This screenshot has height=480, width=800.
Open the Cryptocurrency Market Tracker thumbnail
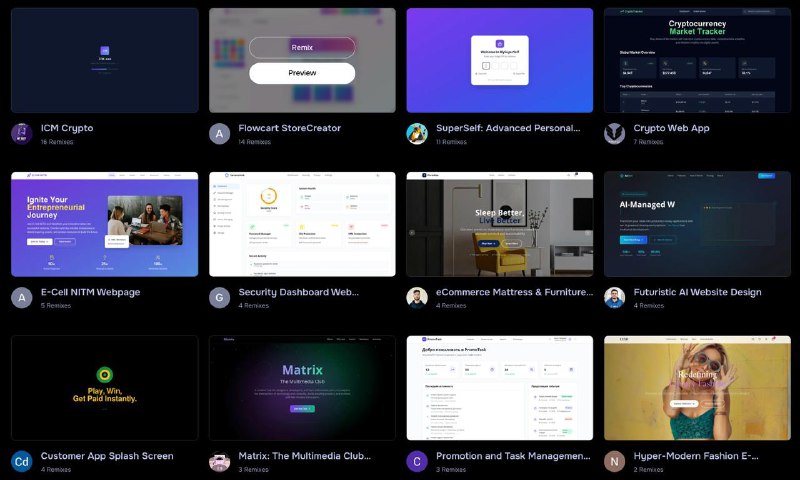(697, 60)
